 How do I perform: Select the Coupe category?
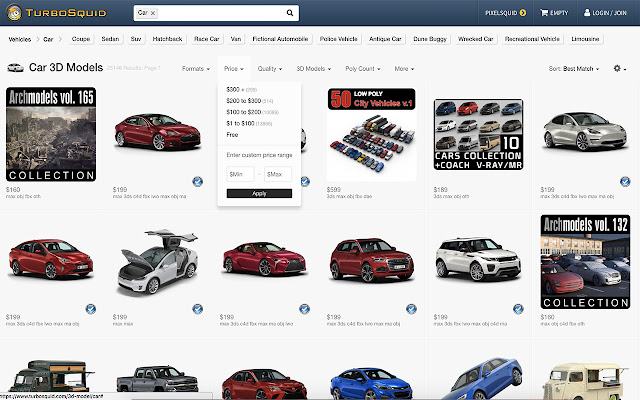point(81,39)
